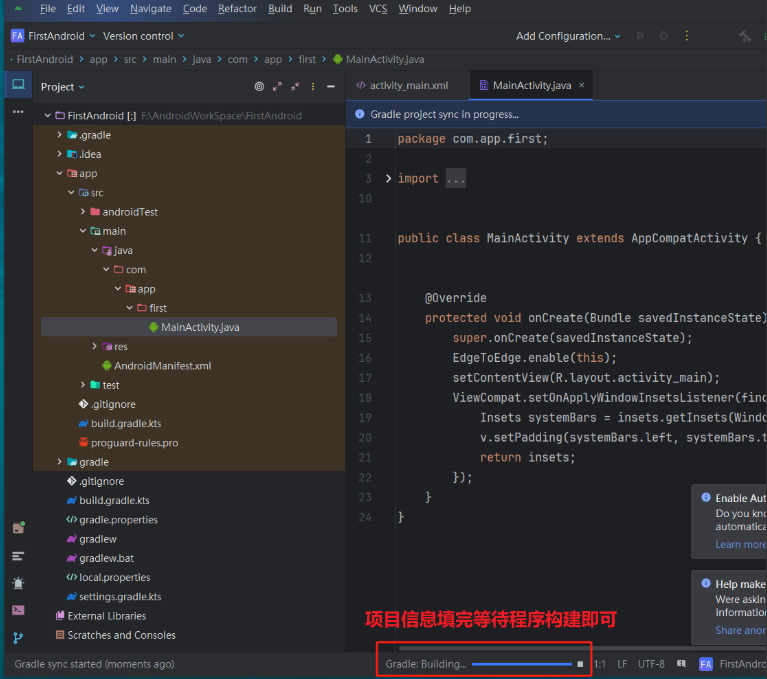This screenshot has width=767, height=679.
Task: Open the Tools menu
Action: (x=345, y=8)
